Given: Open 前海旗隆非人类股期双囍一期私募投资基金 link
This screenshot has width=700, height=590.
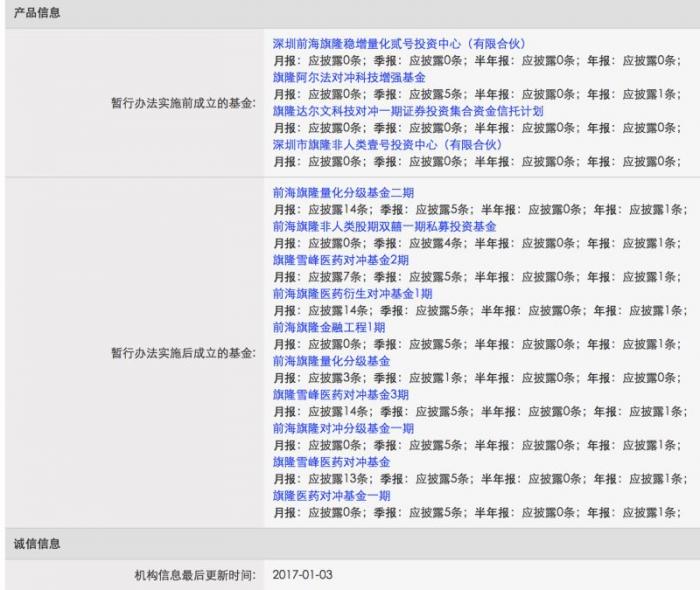Looking at the screenshot, I should (384, 226).
